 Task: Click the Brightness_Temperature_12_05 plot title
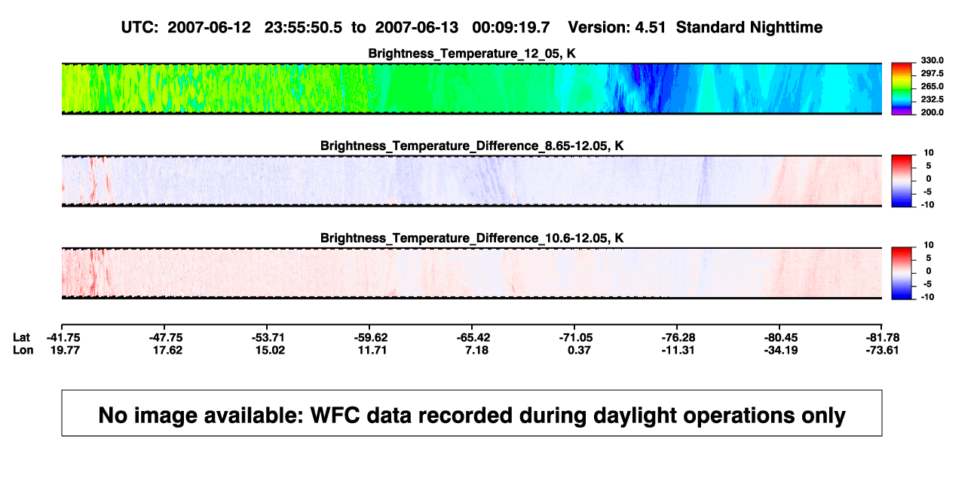tap(472, 54)
